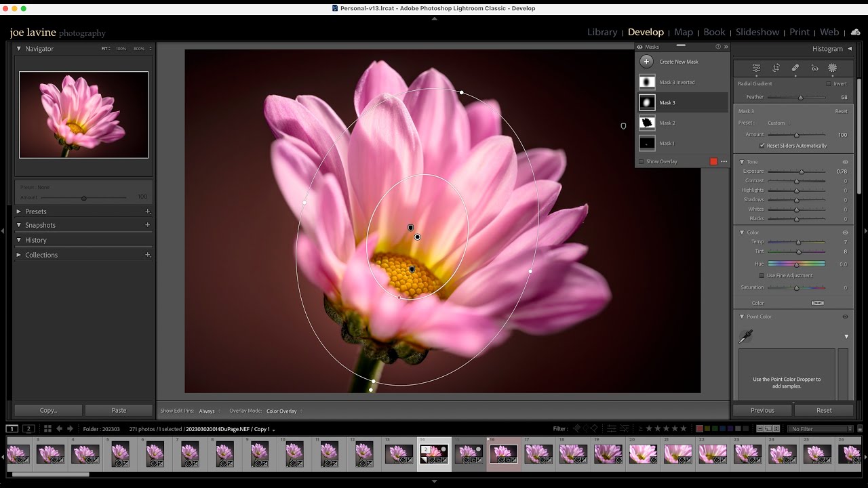
Task: Click the Paste button
Action: (x=119, y=410)
